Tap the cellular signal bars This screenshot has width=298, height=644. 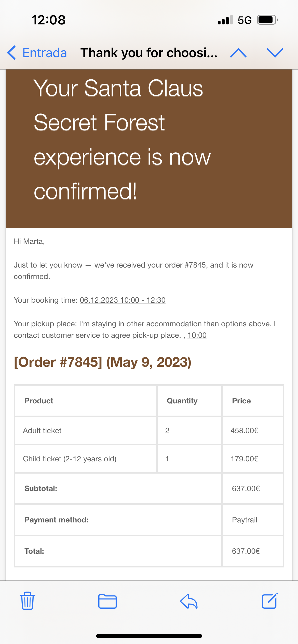click(225, 20)
